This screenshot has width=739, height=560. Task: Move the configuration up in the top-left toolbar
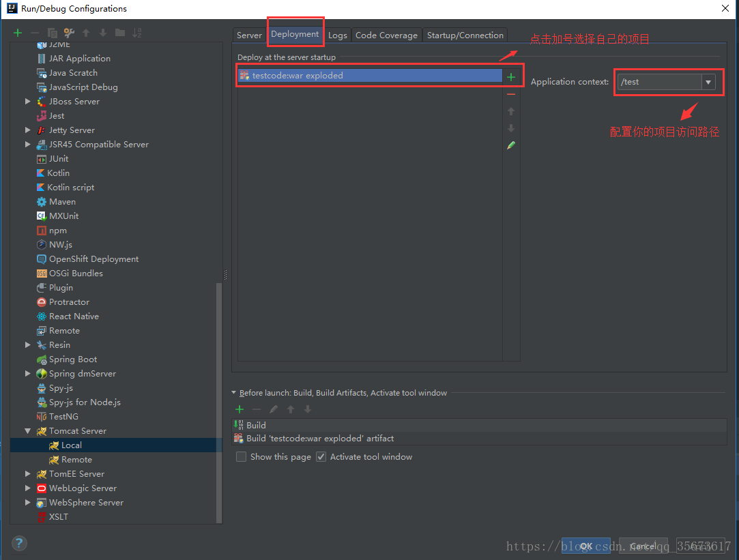click(86, 33)
